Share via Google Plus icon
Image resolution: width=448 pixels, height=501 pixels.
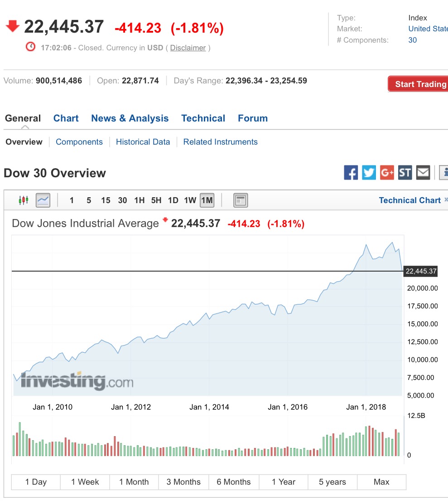pyautogui.click(x=387, y=173)
